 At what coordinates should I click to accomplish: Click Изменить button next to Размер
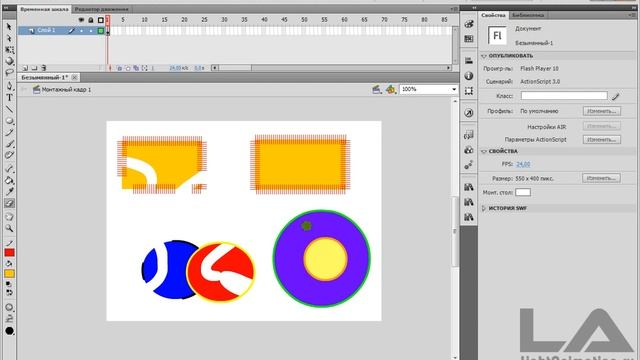601,178
